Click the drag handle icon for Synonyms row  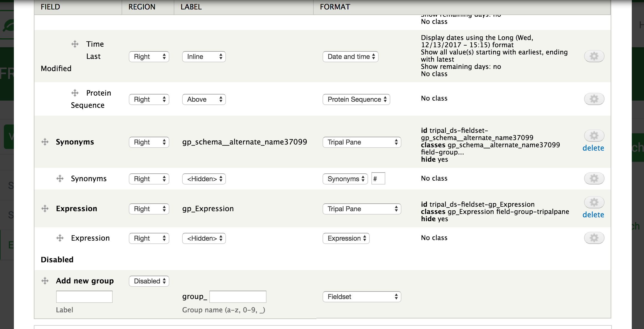pos(45,142)
